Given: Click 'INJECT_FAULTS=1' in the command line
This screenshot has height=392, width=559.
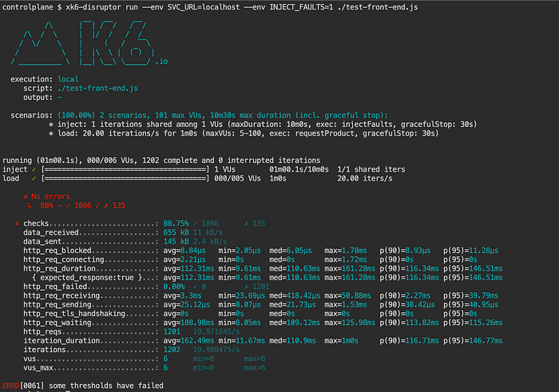Looking at the screenshot, I should coord(301,7).
